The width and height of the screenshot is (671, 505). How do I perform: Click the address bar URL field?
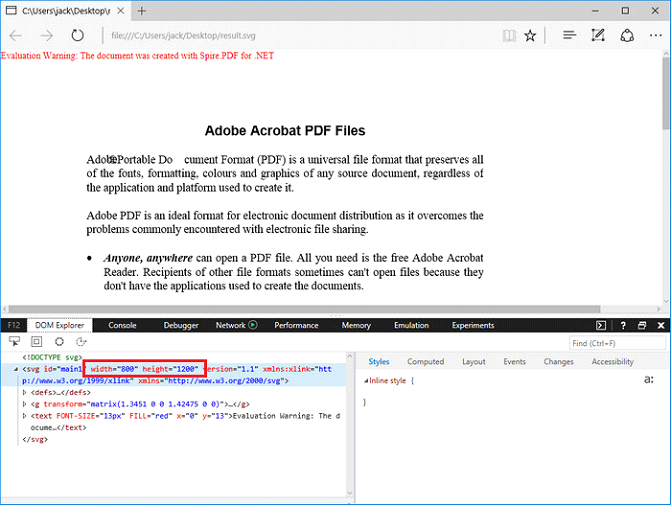(x=183, y=36)
